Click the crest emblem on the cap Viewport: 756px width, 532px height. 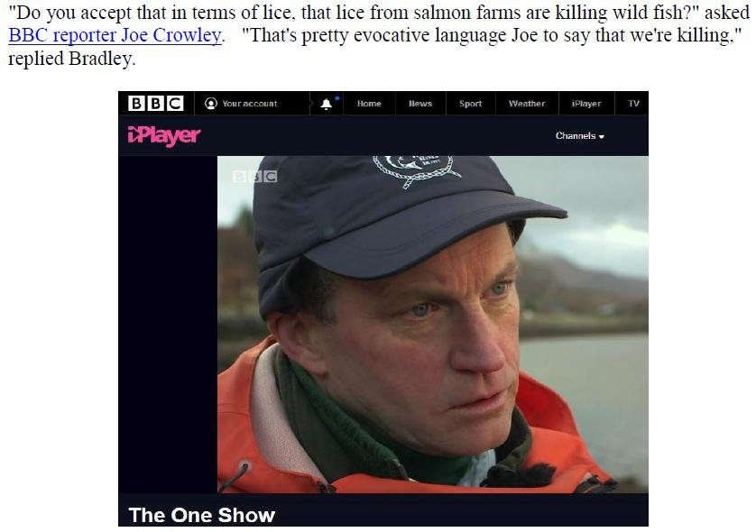coord(415,170)
